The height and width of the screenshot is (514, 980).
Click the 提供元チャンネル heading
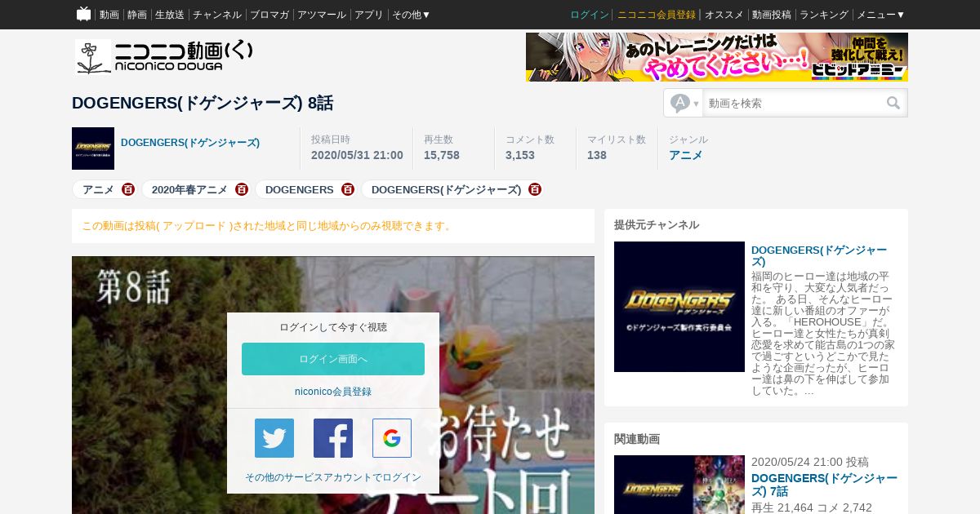(657, 225)
